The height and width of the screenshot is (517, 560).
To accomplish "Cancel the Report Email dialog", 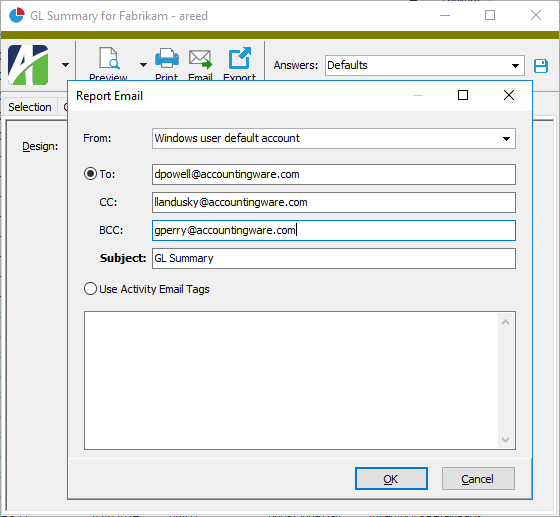I will (478, 478).
